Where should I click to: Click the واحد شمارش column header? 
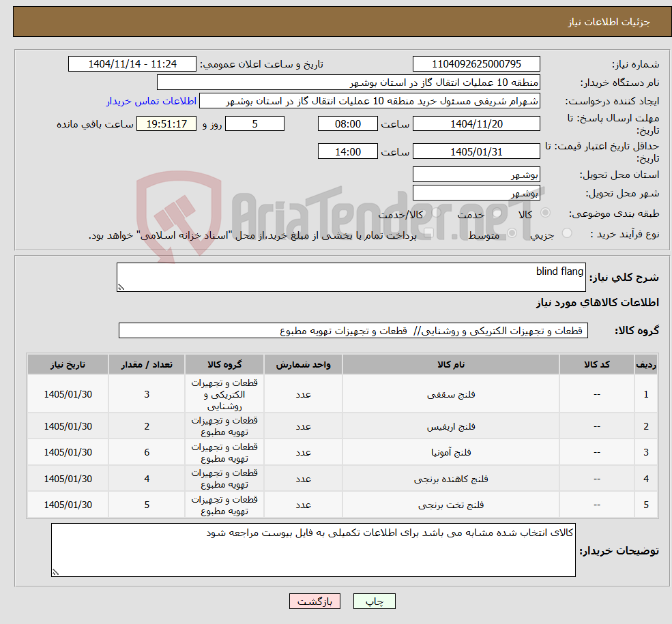[x=303, y=364]
